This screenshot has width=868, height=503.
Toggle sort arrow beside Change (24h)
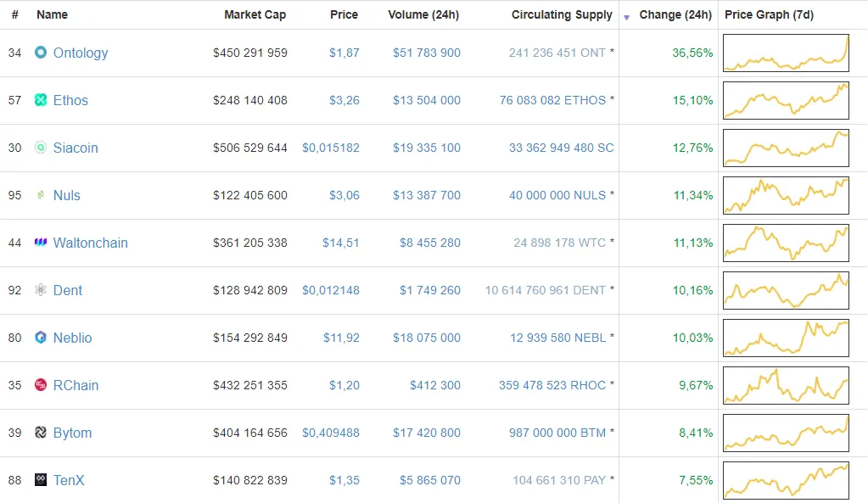click(627, 17)
